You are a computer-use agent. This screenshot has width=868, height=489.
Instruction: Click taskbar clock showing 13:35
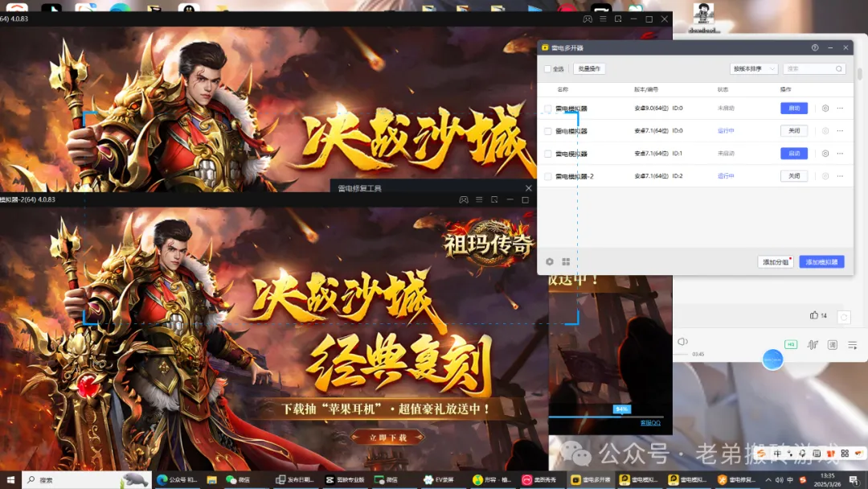(828, 479)
